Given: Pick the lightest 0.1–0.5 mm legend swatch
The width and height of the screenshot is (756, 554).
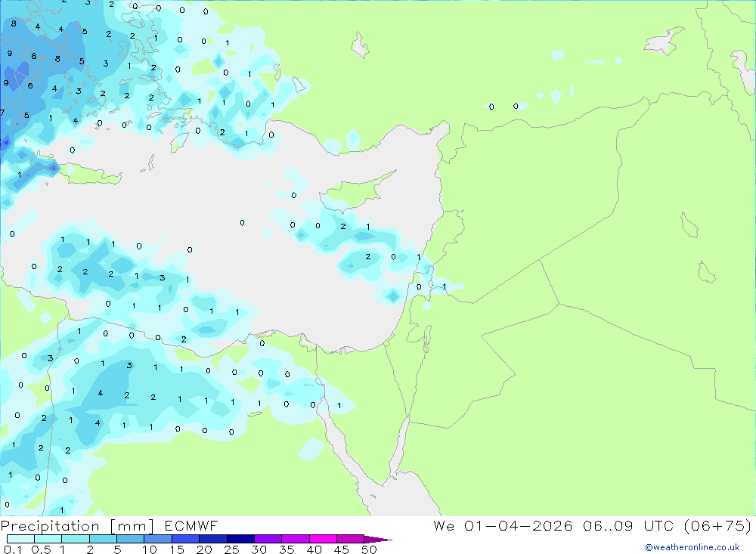Looking at the screenshot, I should [20, 539].
